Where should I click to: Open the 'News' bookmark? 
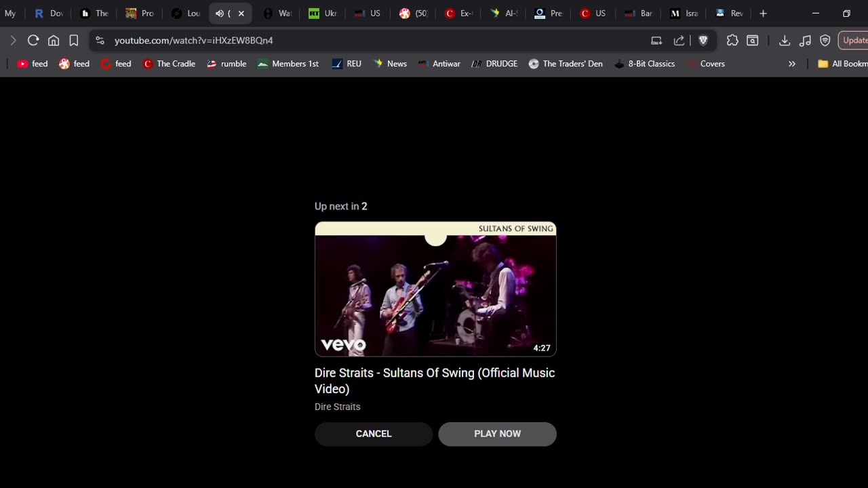point(390,64)
